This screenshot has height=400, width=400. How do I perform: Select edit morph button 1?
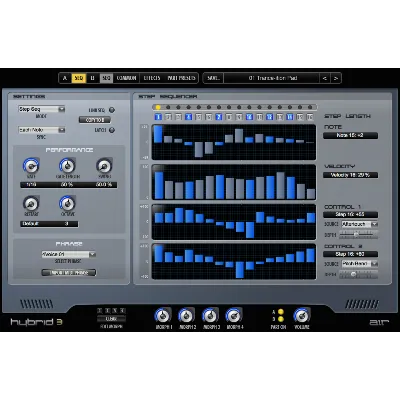point(100,310)
